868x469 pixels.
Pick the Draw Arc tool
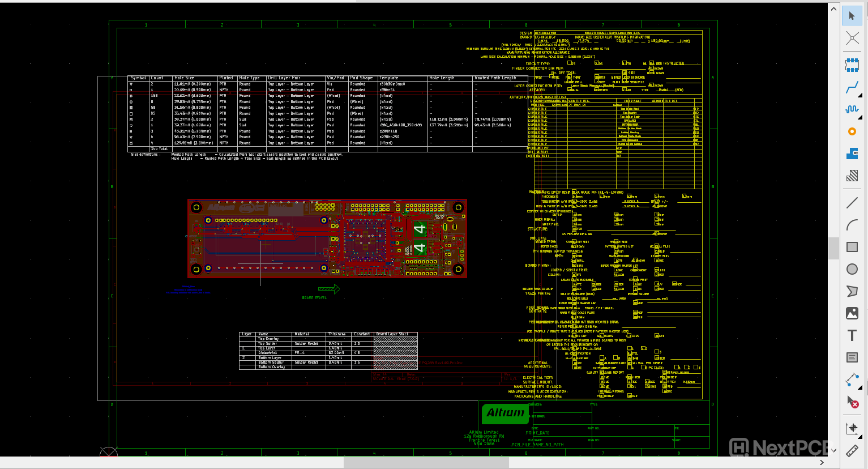click(852, 225)
